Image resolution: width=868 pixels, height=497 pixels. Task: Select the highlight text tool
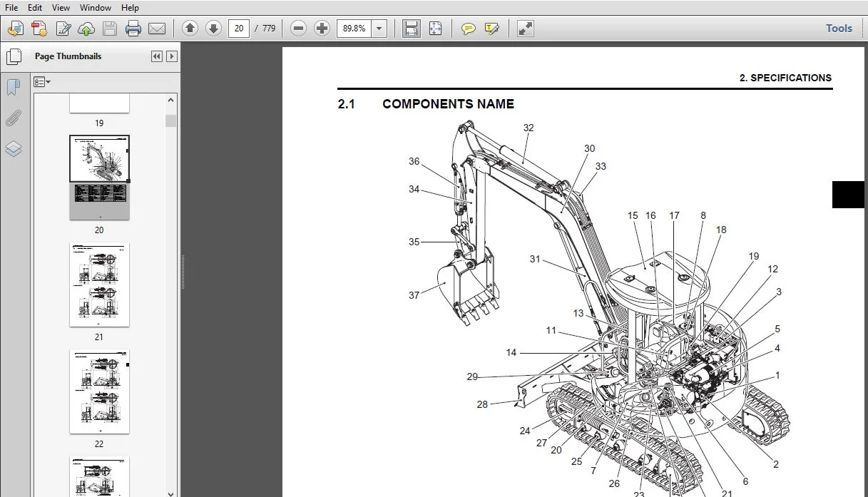[492, 29]
